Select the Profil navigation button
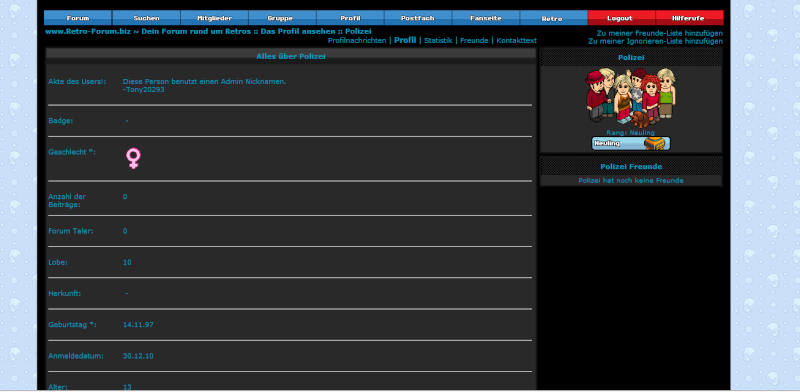800x392 pixels. (350, 18)
